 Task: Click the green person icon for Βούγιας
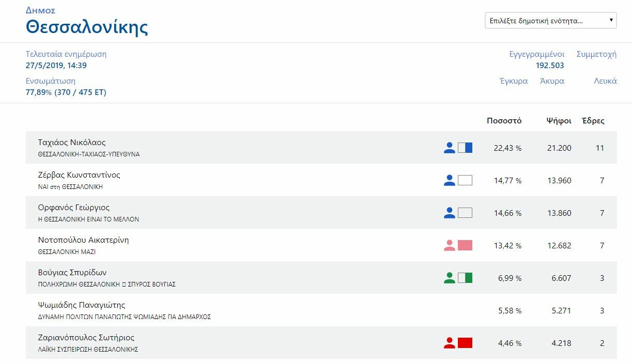tap(450, 278)
